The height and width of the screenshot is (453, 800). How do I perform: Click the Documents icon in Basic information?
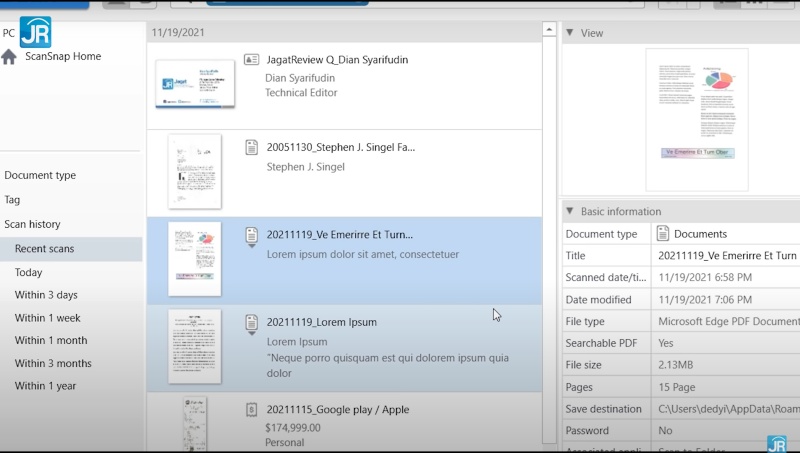(x=663, y=234)
